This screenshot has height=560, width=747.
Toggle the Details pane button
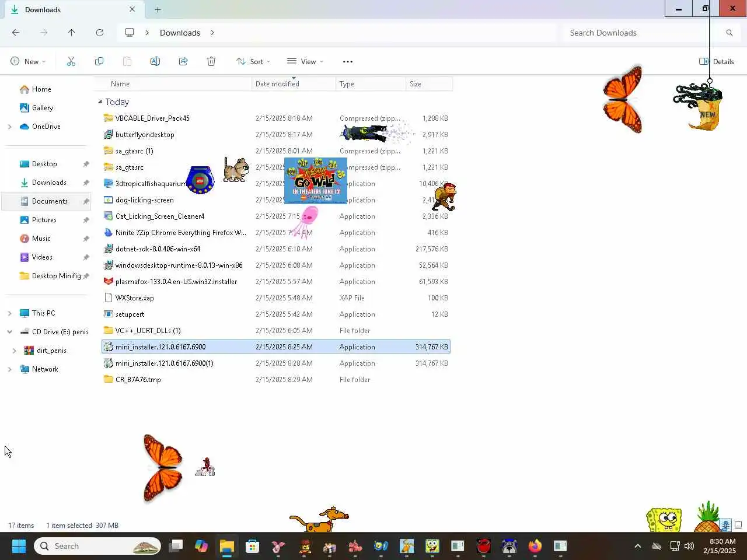[717, 61]
